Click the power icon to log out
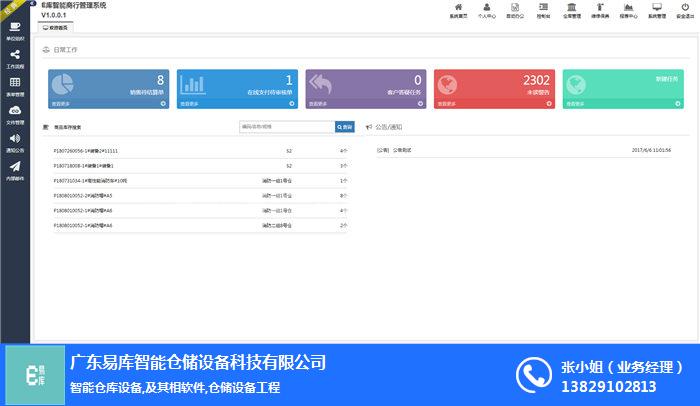The width and height of the screenshot is (700, 406). pos(685,7)
